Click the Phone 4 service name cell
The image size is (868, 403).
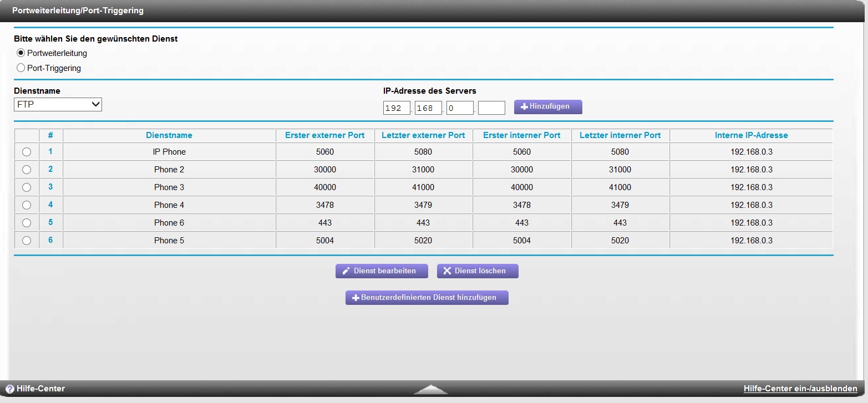point(169,205)
